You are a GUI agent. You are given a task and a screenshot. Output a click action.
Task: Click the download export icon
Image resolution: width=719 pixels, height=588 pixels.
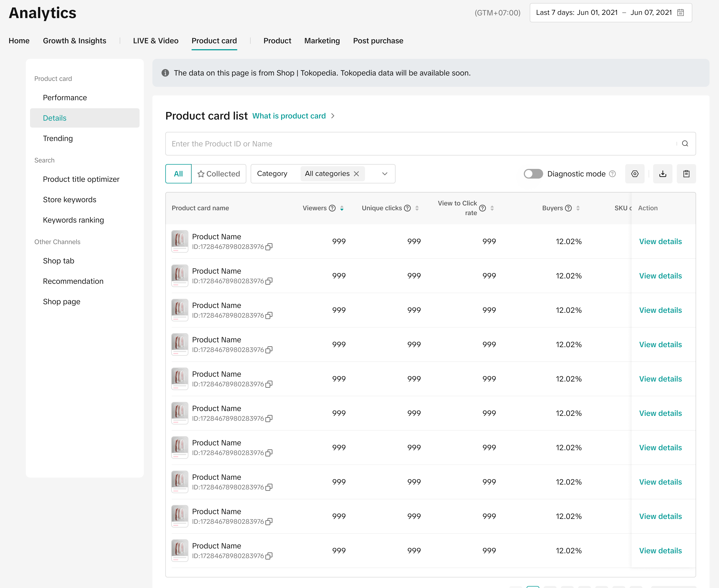pyautogui.click(x=662, y=174)
